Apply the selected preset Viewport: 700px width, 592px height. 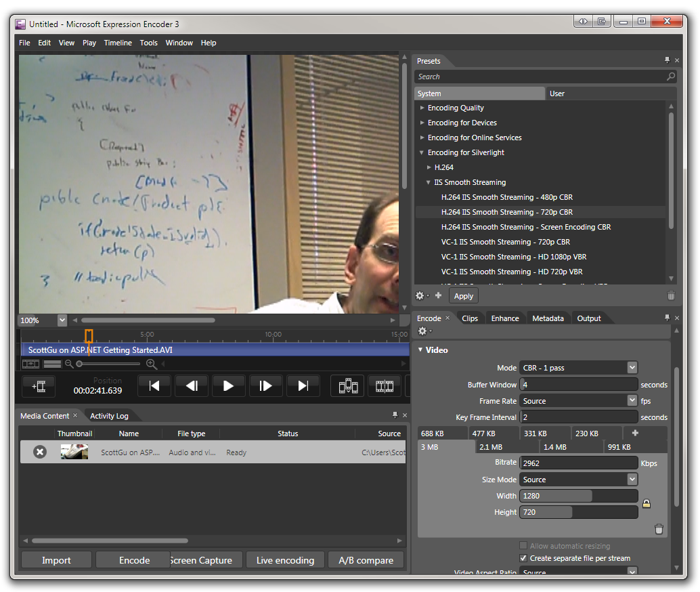click(x=463, y=296)
